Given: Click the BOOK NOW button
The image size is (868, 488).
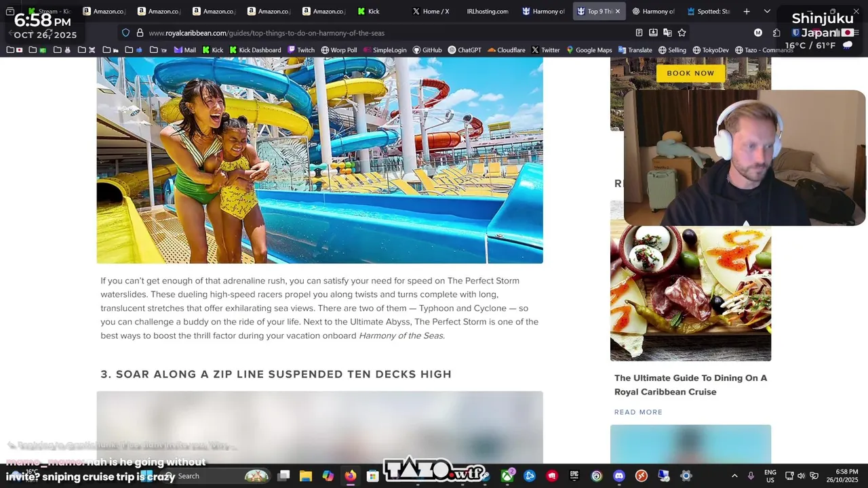Looking at the screenshot, I should coord(690,73).
